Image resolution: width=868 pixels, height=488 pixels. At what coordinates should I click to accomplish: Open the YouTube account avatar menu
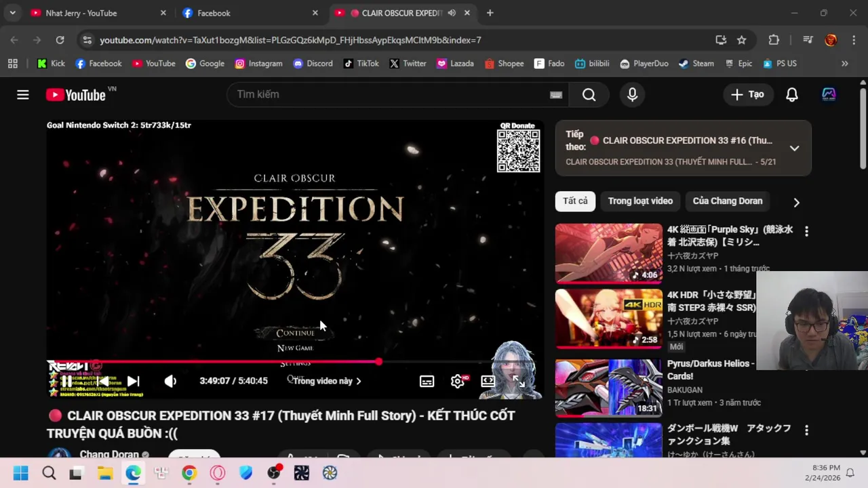point(829,95)
